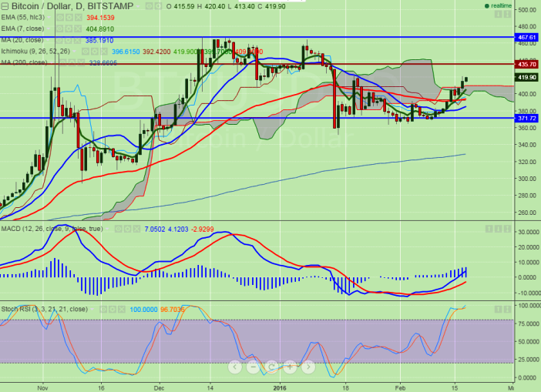Open Stoch RSI settings gear

(x=113, y=310)
